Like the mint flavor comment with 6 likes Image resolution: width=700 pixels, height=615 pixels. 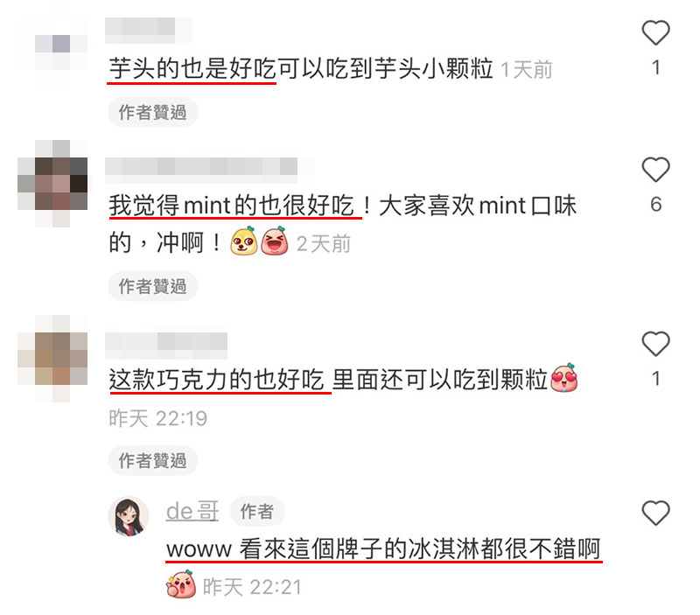(655, 169)
